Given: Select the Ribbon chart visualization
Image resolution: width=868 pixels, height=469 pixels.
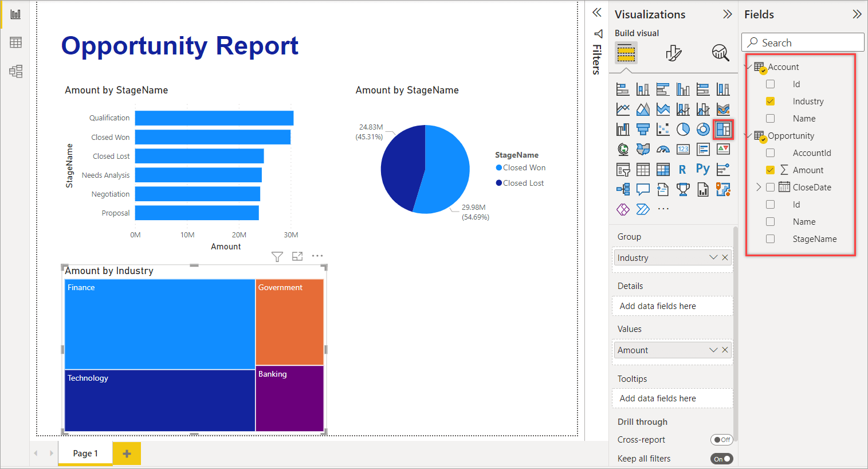Looking at the screenshot, I should 723,109.
